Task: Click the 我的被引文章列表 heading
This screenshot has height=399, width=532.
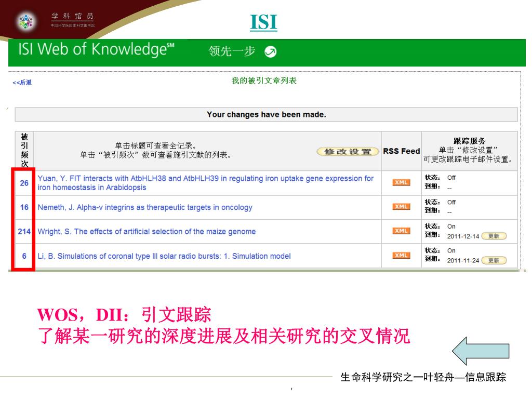Action: point(264,81)
